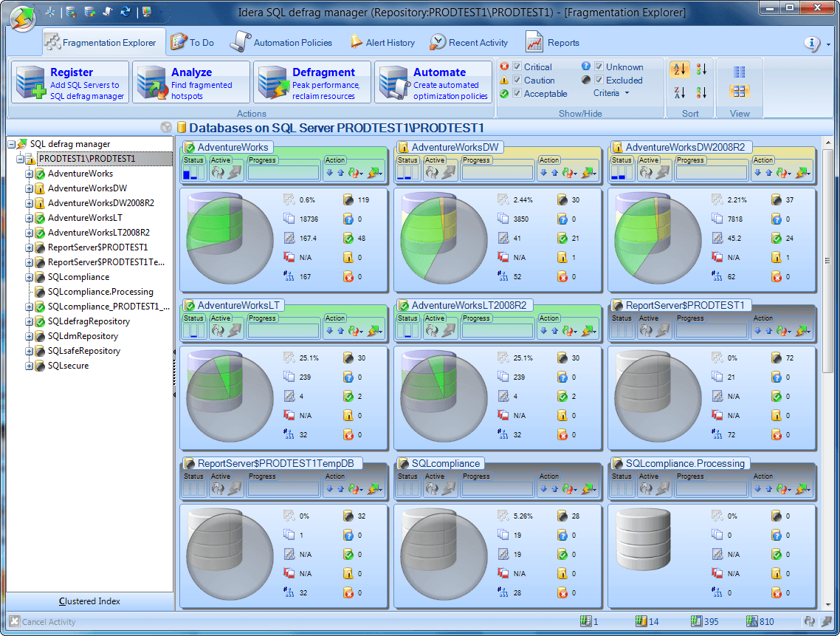Select AdventureWorksDW2008R2 in tree
The image size is (840, 636).
coord(100,203)
